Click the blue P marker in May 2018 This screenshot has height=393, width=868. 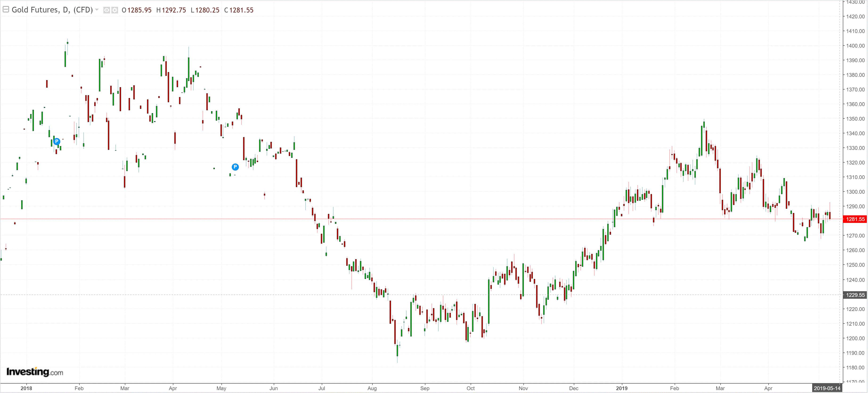235,167
